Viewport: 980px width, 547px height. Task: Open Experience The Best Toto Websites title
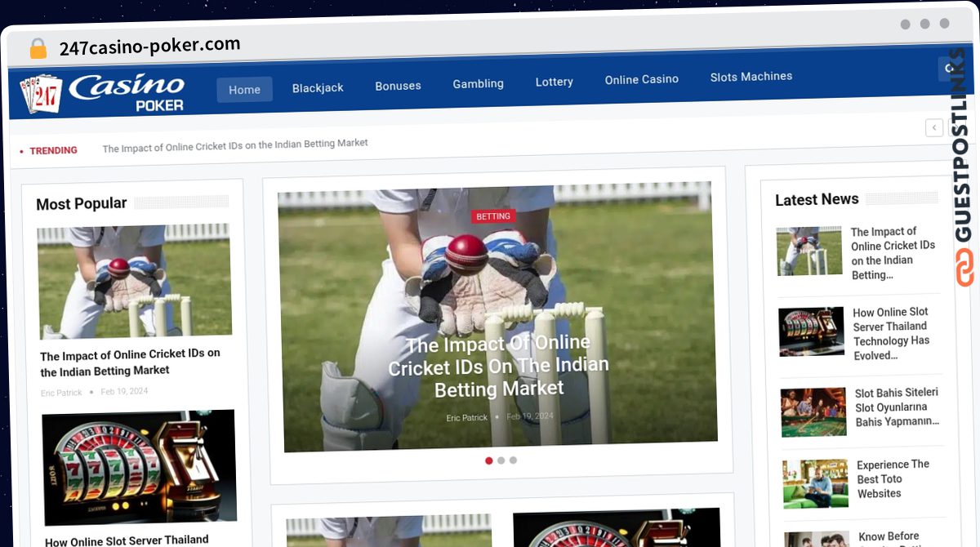[x=893, y=479]
